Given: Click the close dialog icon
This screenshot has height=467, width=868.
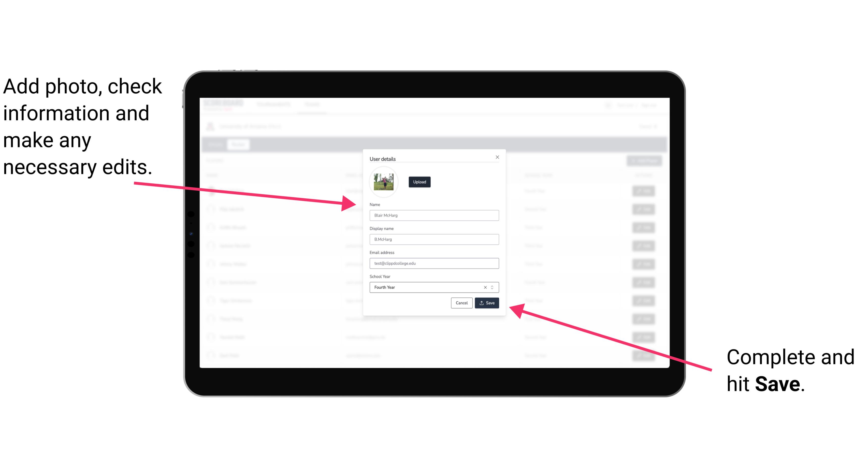Looking at the screenshot, I should click(498, 157).
